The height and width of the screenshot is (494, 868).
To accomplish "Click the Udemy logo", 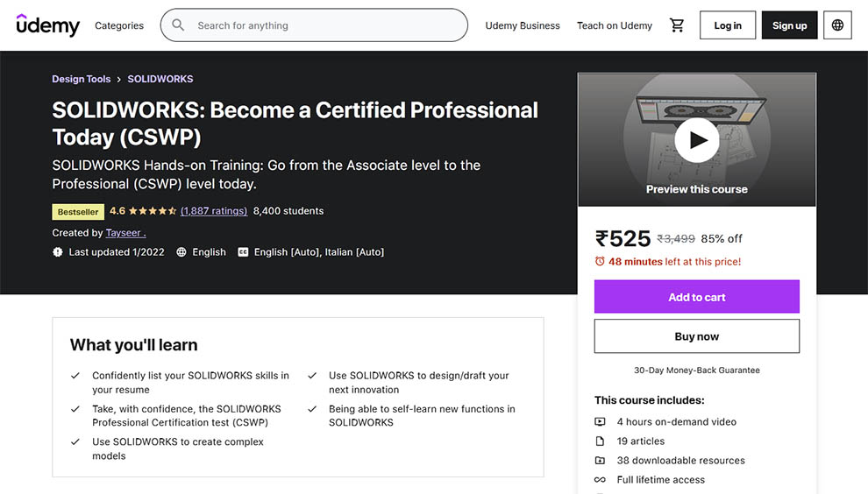I will pyautogui.click(x=48, y=25).
